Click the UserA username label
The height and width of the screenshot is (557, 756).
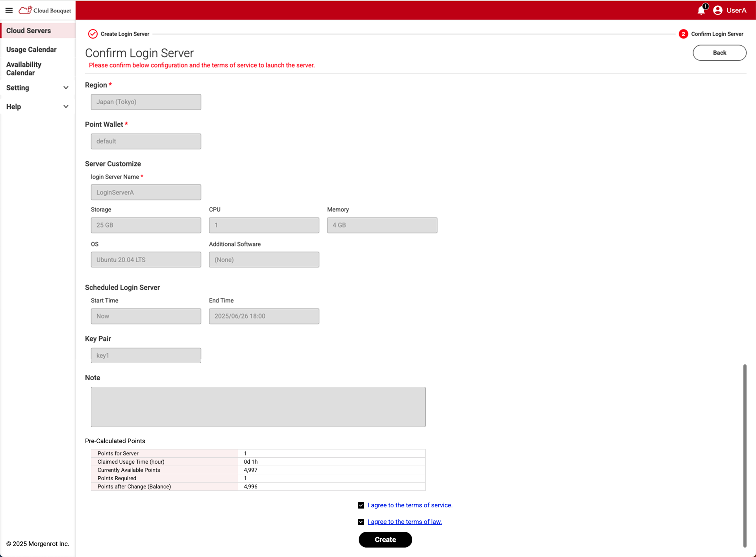736,10
